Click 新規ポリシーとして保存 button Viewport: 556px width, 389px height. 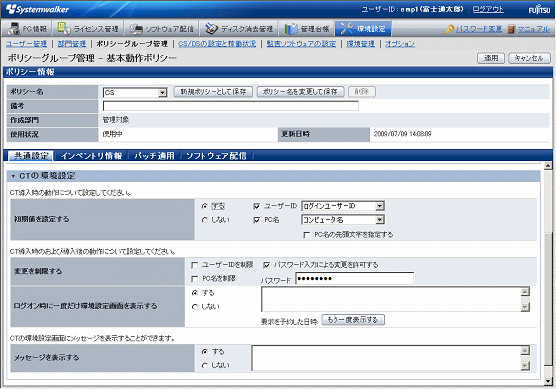213,92
